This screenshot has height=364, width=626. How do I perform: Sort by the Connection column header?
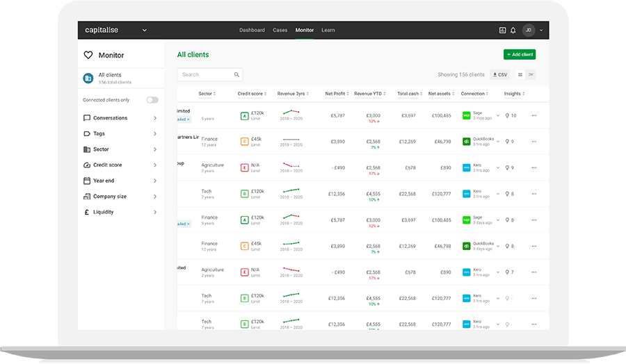(x=474, y=94)
